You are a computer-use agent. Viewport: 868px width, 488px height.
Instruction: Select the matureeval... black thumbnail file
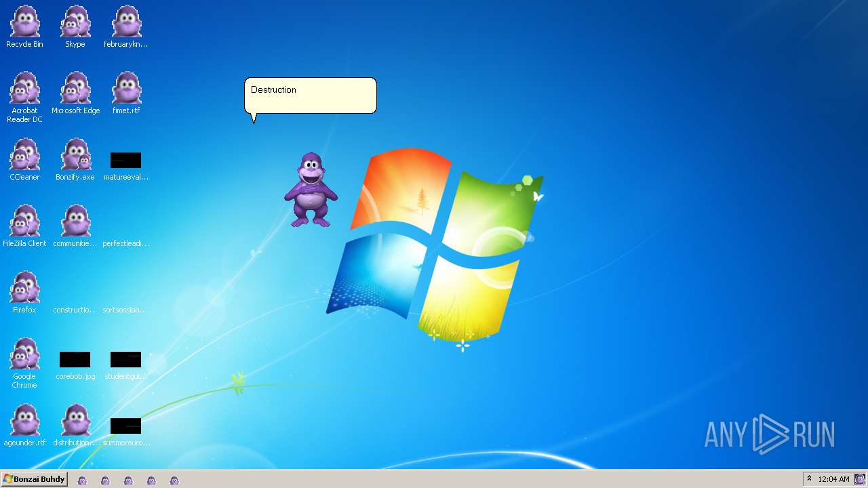[126, 166]
